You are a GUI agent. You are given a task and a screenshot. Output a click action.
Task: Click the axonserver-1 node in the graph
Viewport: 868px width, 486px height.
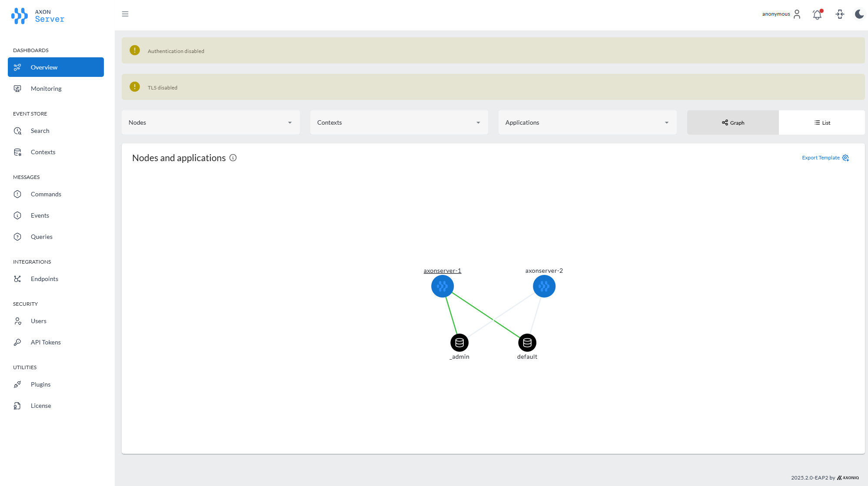pyautogui.click(x=442, y=286)
